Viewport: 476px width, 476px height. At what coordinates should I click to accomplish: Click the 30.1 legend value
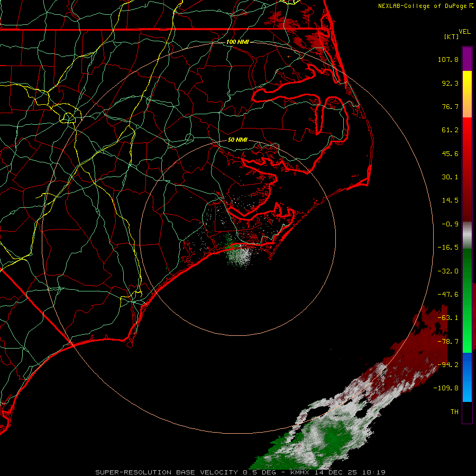450,177
